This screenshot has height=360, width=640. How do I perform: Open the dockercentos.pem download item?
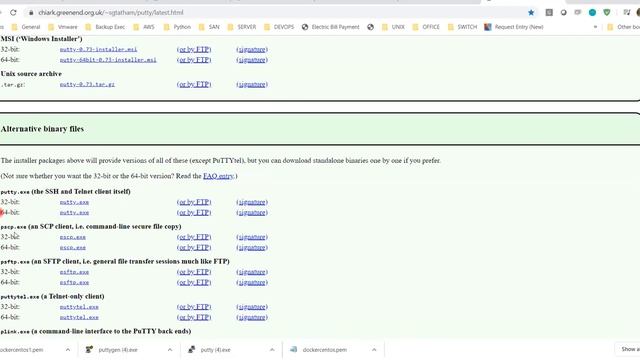pyautogui.click(x=324, y=350)
